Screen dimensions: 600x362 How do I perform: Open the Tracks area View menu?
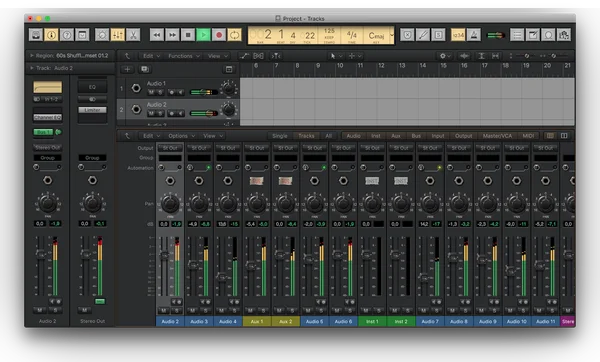tap(217, 56)
